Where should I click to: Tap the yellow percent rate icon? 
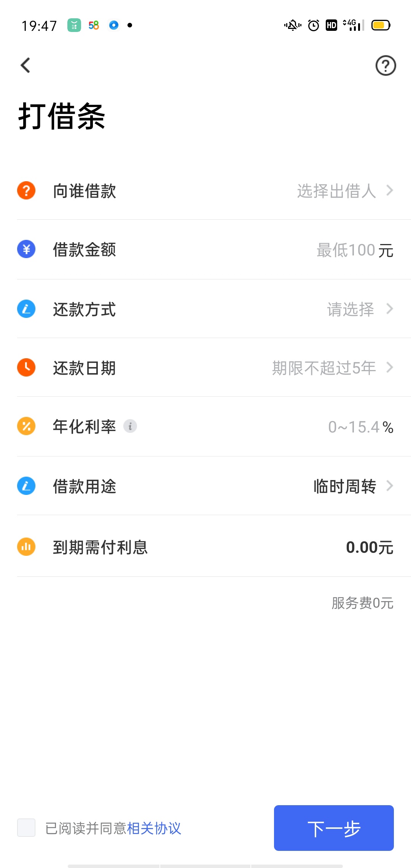(26, 426)
